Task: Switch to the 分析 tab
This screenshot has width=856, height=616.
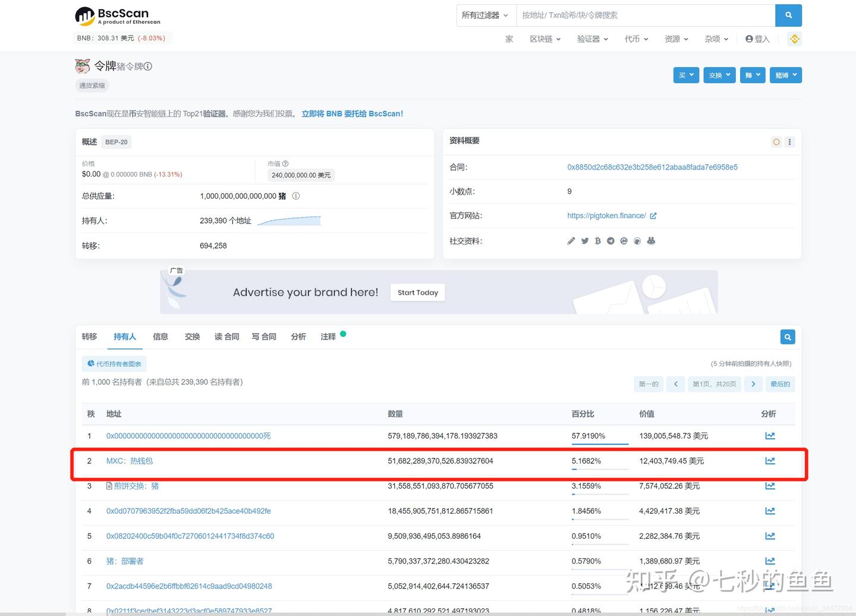Action: [298, 337]
